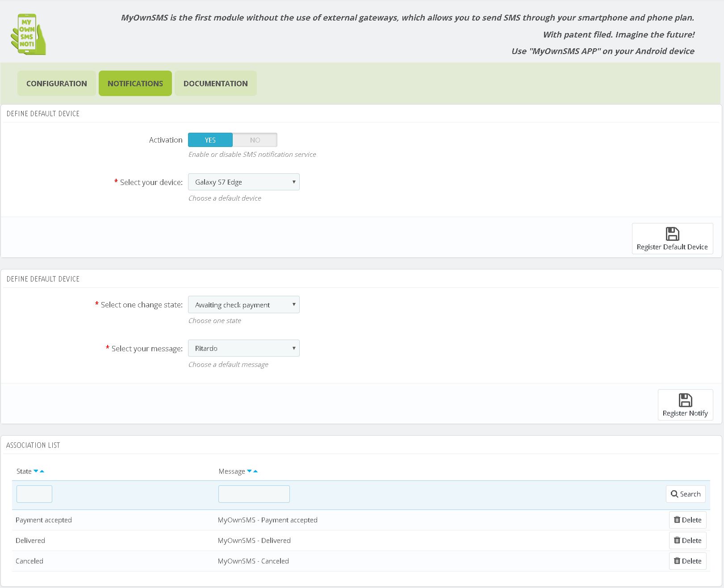Click trash icon in Payment accepted row
The height and width of the screenshot is (588, 724).
click(677, 520)
